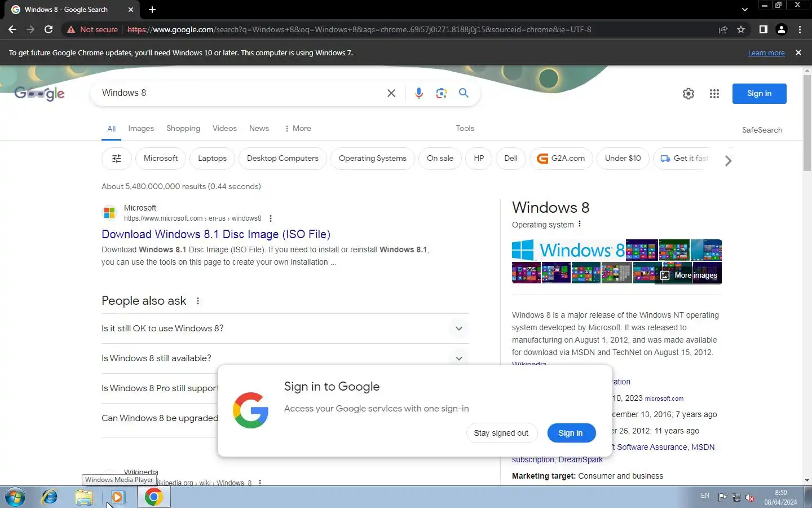Select the Under $10 filter chip
Viewport: 812px width, 508px height.
pos(623,159)
